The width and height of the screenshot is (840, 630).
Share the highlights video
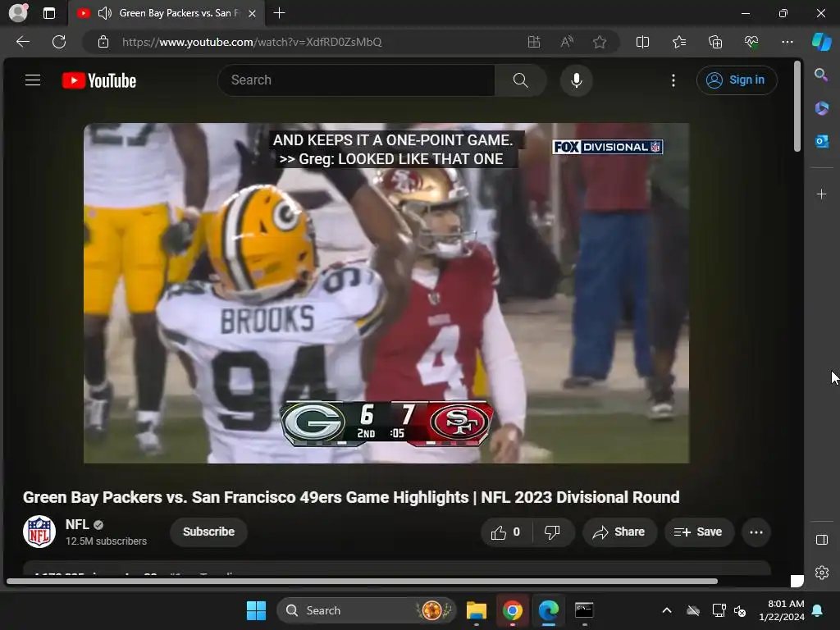[619, 532]
